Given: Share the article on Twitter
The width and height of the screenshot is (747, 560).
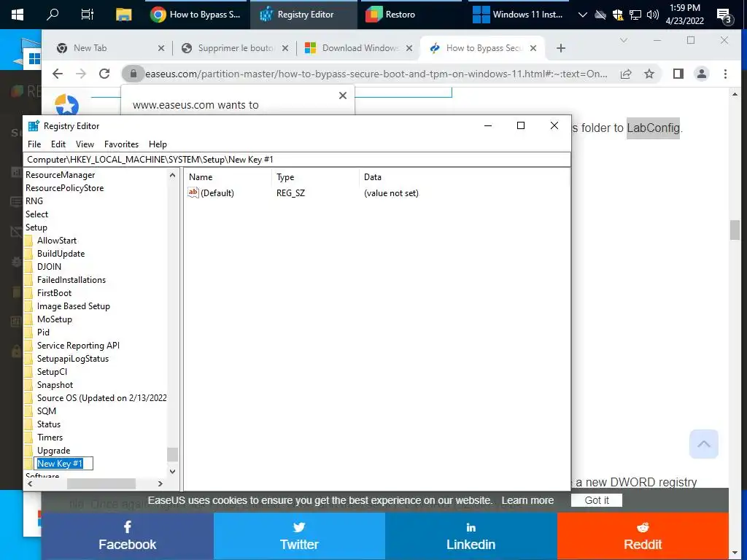Looking at the screenshot, I should pyautogui.click(x=299, y=536).
